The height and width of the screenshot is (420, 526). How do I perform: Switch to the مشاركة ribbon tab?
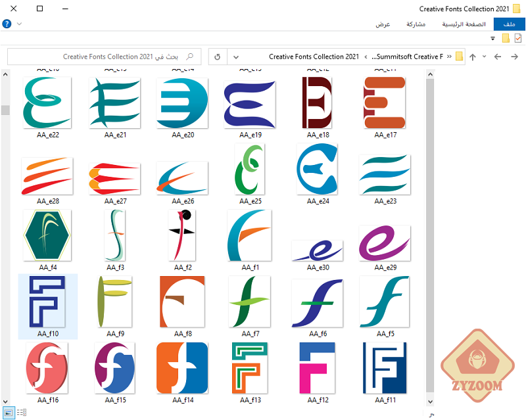coord(416,24)
